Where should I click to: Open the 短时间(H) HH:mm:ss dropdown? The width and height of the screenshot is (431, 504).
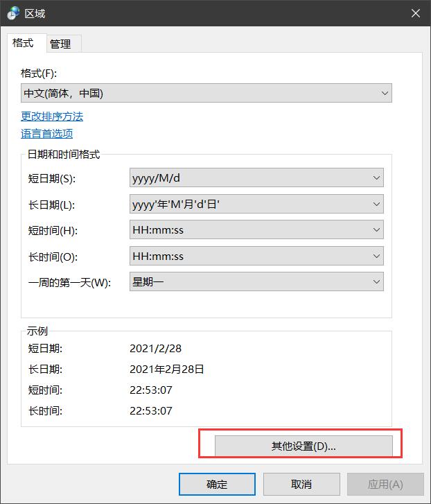(256, 230)
